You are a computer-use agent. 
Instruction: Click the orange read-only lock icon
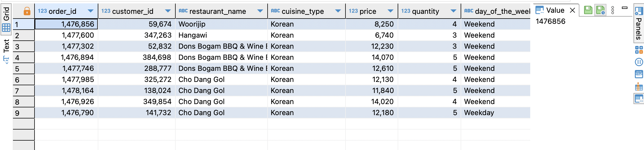pyautogui.click(x=27, y=11)
